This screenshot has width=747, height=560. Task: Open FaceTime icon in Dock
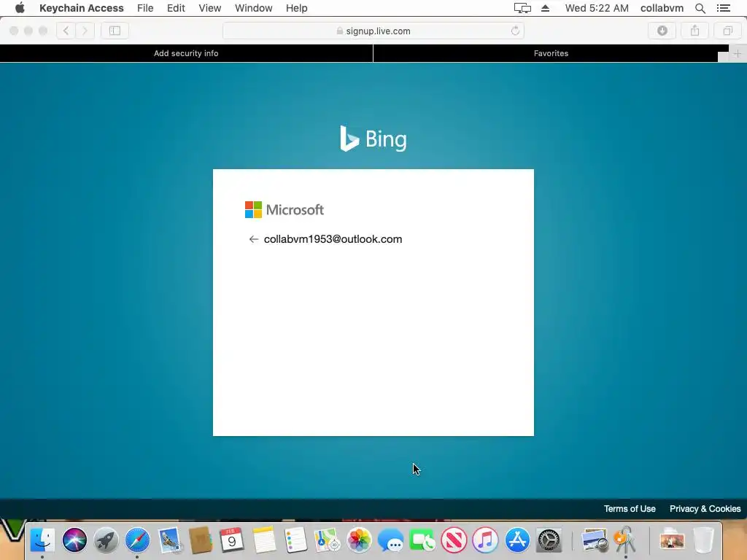pos(422,540)
